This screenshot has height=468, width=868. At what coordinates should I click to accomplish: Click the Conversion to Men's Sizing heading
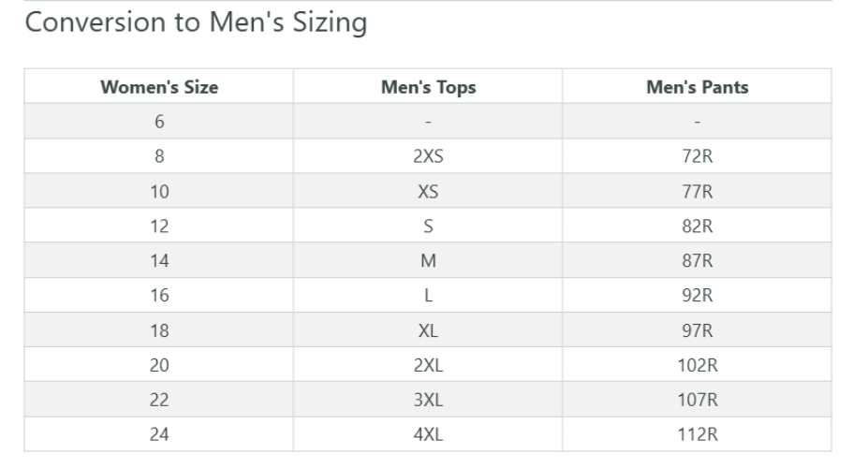(196, 22)
